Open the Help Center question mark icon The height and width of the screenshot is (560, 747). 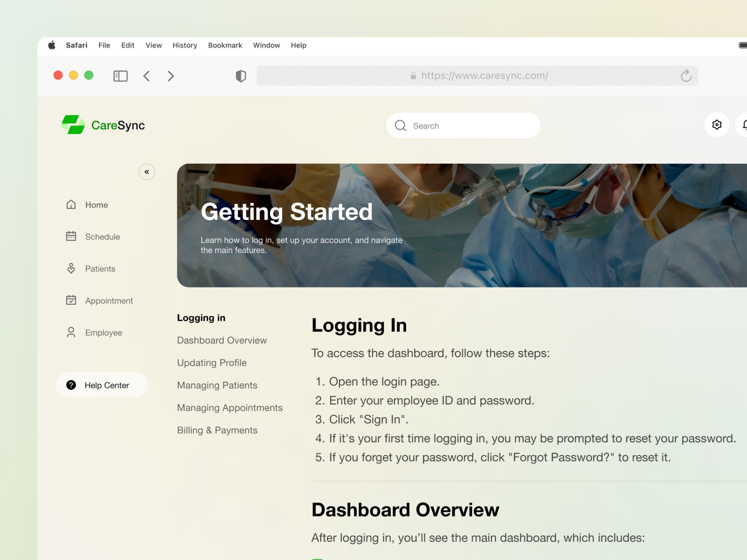[x=71, y=385]
